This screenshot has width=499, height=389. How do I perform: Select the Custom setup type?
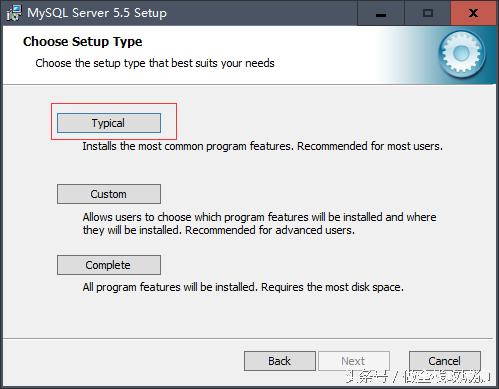(x=109, y=194)
